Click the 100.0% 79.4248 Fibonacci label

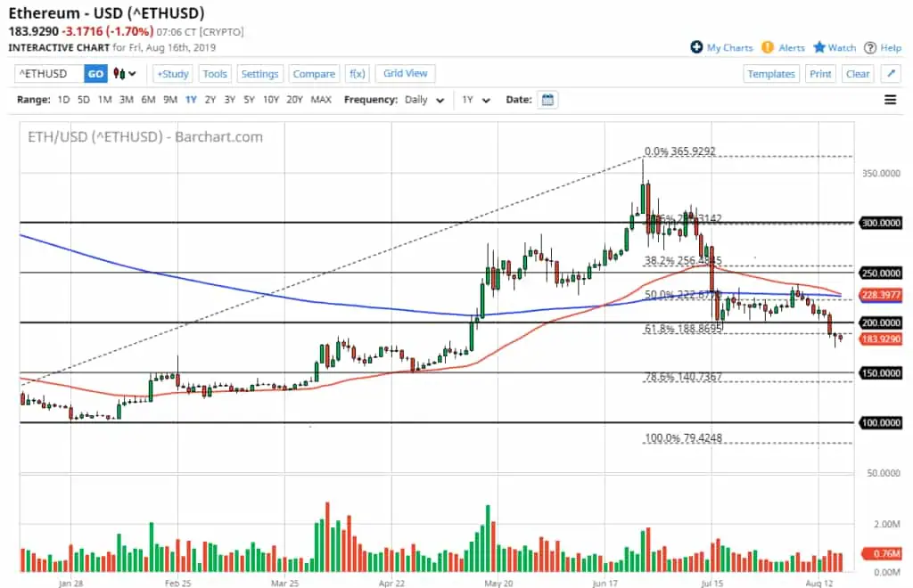pos(683,437)
